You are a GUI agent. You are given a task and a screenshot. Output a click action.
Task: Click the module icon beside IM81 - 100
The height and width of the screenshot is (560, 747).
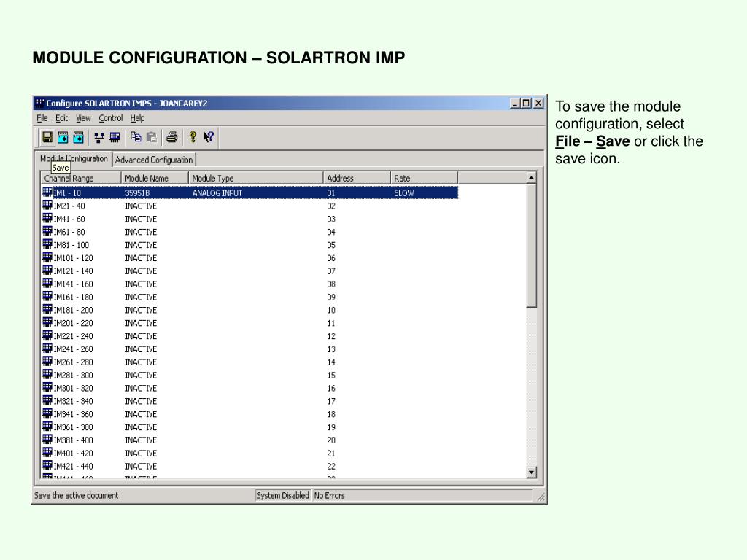(x=47, y=244)
